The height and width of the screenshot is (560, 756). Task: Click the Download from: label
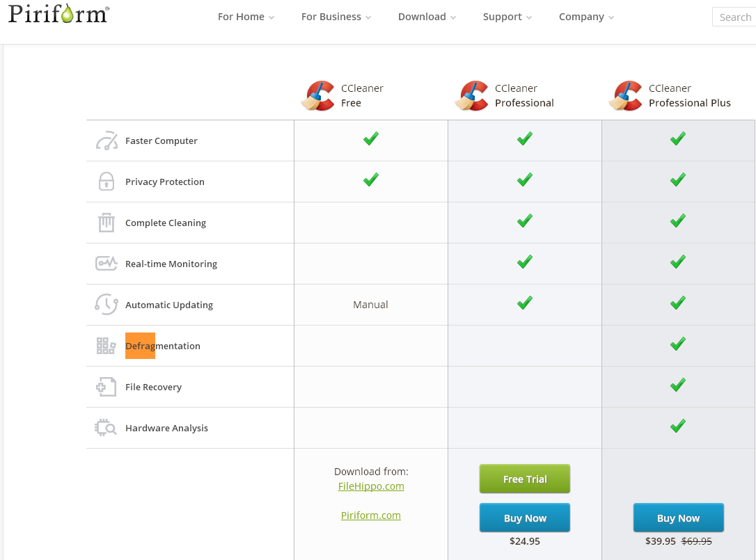(371, 472)
